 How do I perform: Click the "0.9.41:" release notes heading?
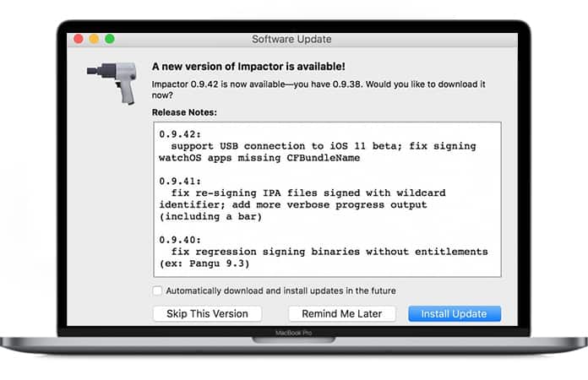[x=180, y=181]
